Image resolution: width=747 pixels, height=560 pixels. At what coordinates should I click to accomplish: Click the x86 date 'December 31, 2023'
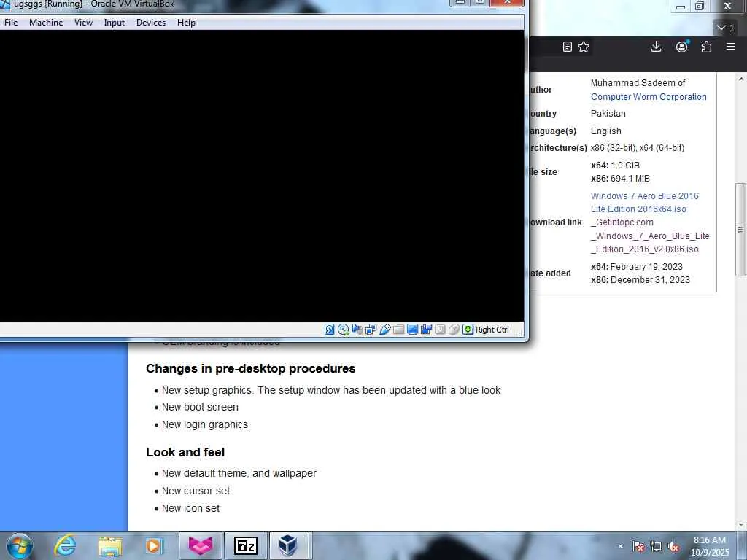tap(650, 280)
